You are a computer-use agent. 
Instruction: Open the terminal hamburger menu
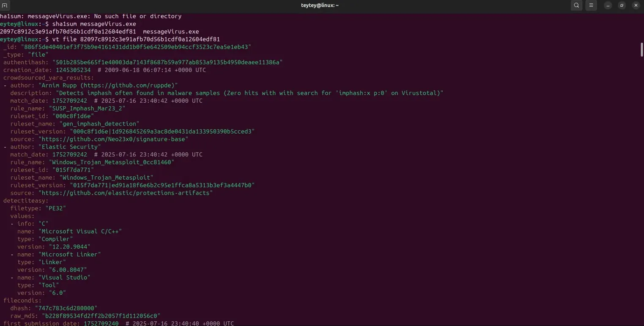(591, 5)
